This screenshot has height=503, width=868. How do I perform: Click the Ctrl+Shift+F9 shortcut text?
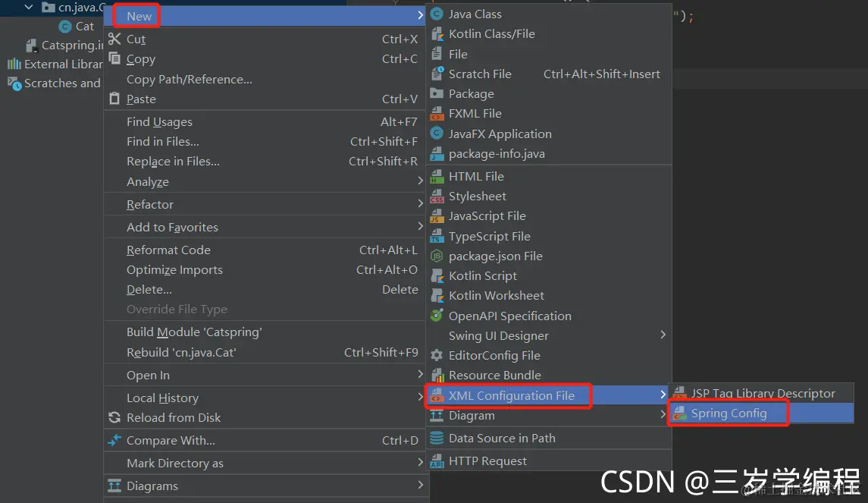coord(381,352)
